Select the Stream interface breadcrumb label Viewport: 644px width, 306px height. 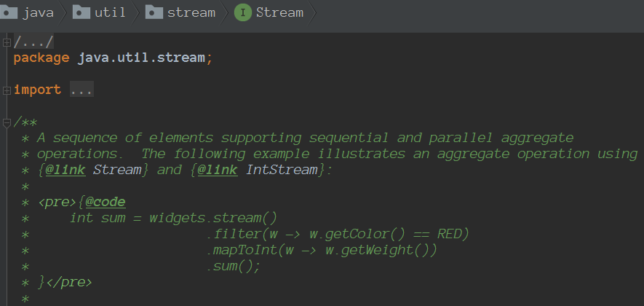click(279, 12)
